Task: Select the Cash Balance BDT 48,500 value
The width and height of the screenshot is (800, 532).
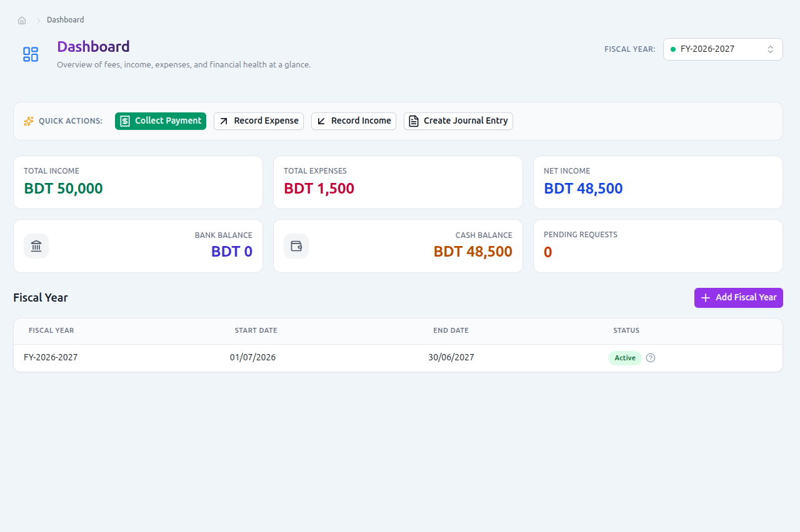Action: tap(473, 252)
